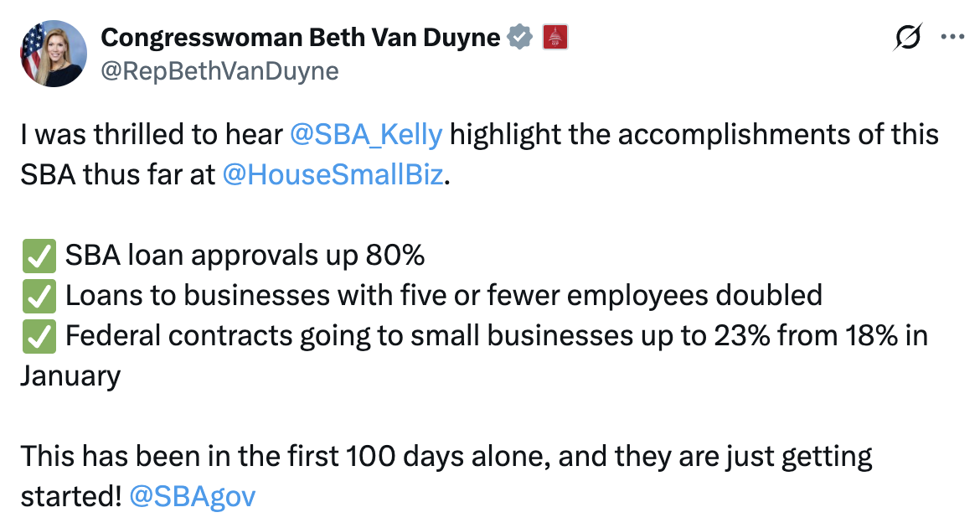Open the @SBA_Kelly mention
Image resolution: width=980 pixels, height=528 pixels.
coord(366,134)
